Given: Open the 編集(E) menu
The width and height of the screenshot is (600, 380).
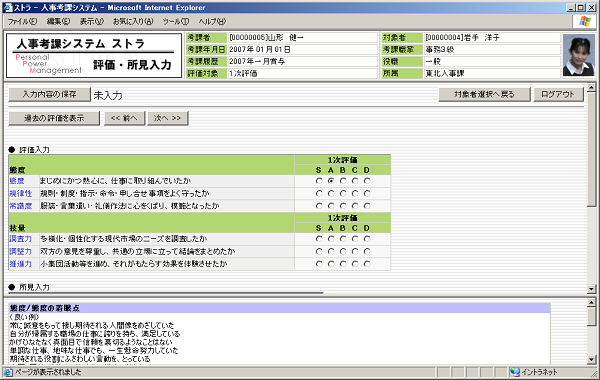Looking at the screenshot, I should 58,21.
